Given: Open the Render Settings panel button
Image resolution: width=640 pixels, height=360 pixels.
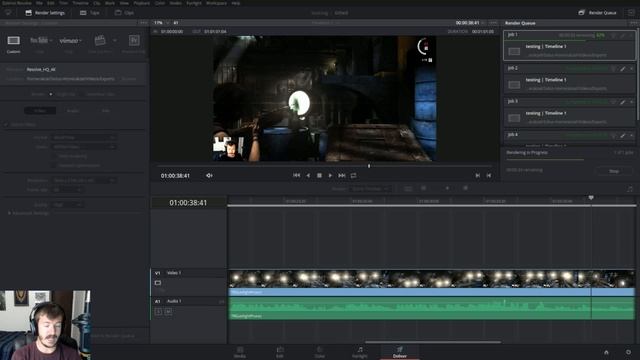Looking at the screenshot, I should [x=45, y=13].
